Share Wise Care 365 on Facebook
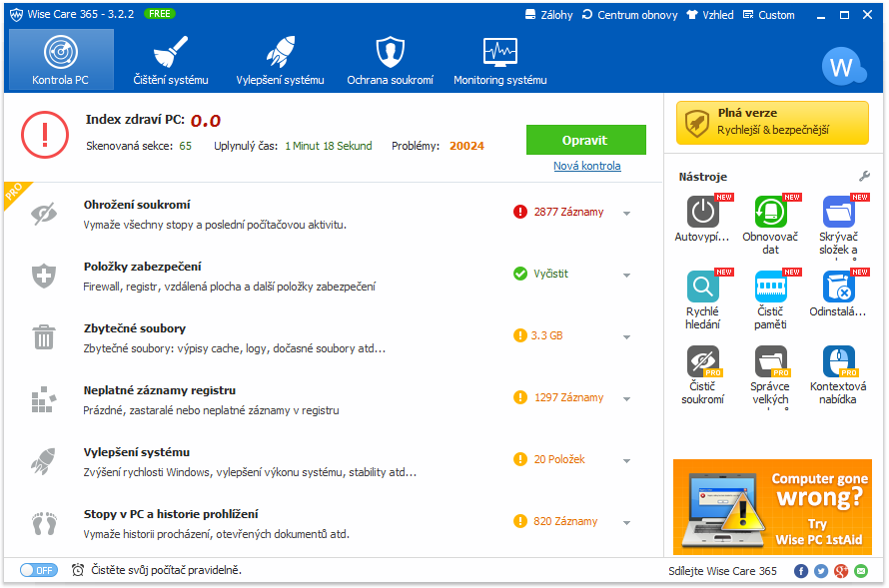Viewport: 889px width, 588px height. click(800, 571)
